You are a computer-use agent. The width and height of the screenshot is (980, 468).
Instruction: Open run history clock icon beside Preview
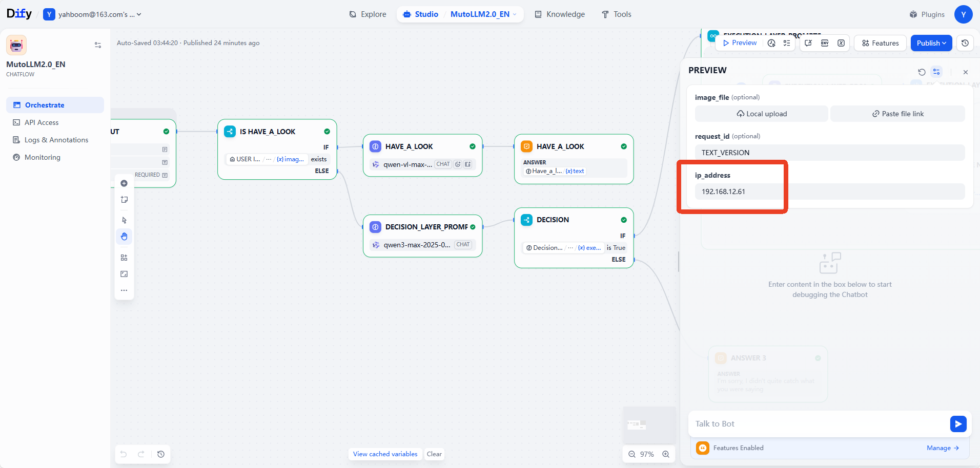pos(771,43)
